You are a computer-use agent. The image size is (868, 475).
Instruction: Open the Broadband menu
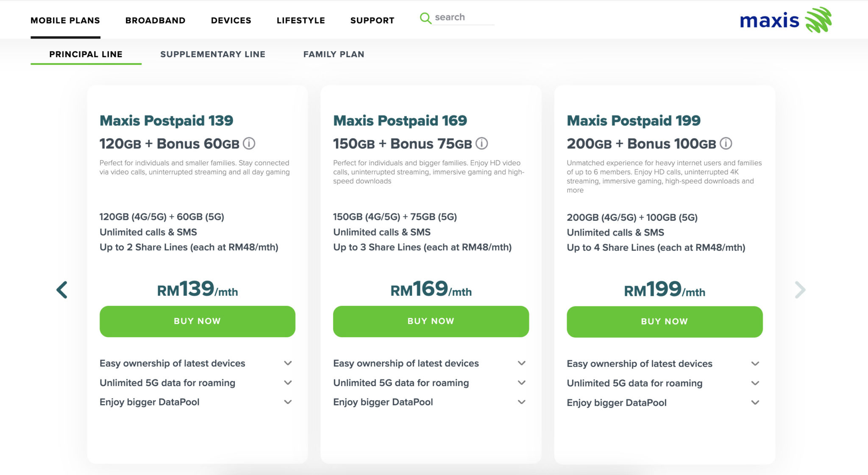[x=155, y=20]
